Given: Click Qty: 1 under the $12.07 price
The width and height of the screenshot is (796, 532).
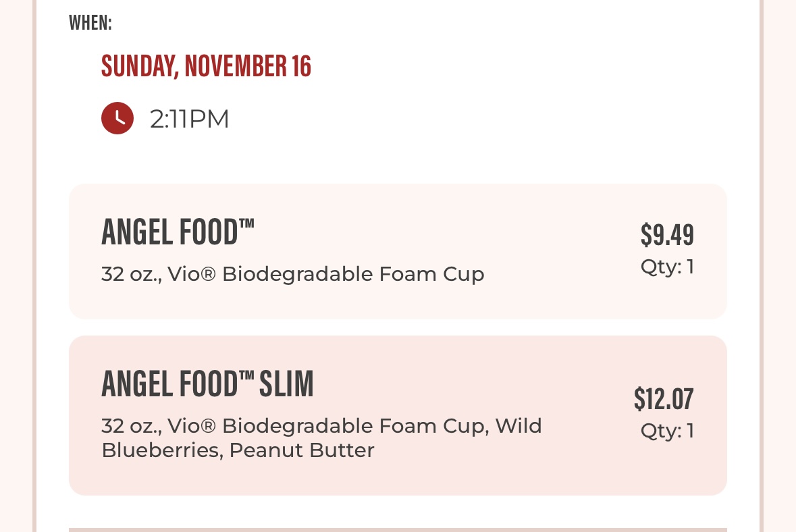Looking at the screenshot, I should (x=667, y=431).
